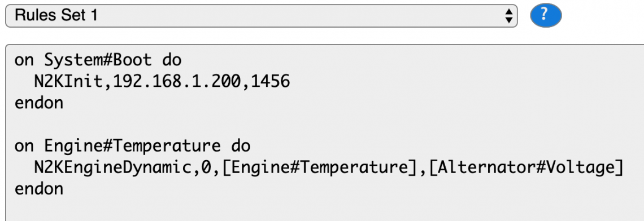Click the 'do' keyword after Engine#Temperature

click(241, 145)
